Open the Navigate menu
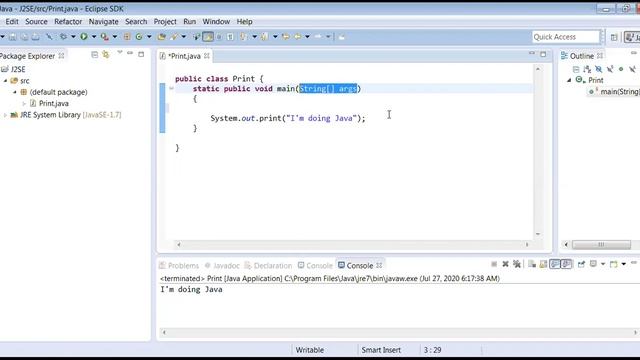The image size is (640, 360). [x=104, y=22]
